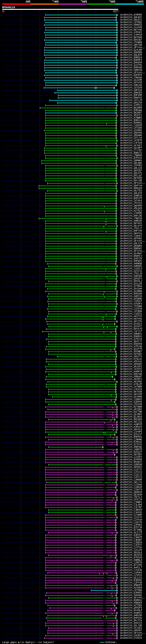Select the UniRef100_A5C401 label
Viewport: 146px width, 644px height.
(131, 361)
